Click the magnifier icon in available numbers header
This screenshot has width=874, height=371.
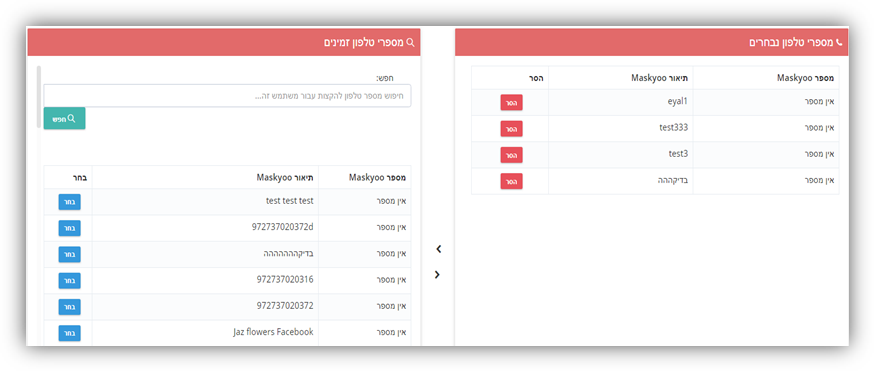coord(411,42)
